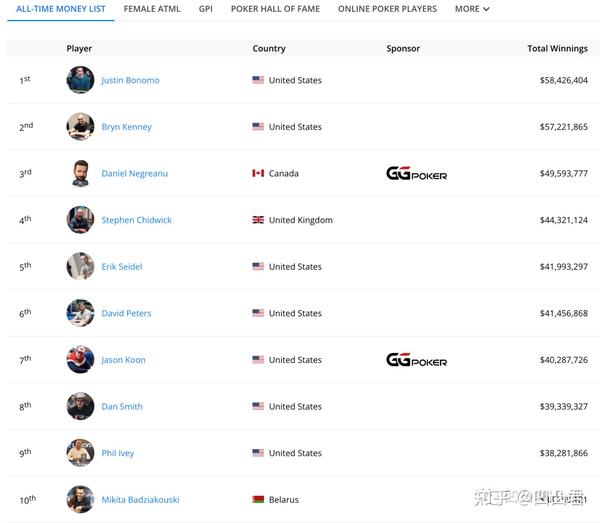Open the GPI tab
The image size is (600, 523).
[205, 9]
